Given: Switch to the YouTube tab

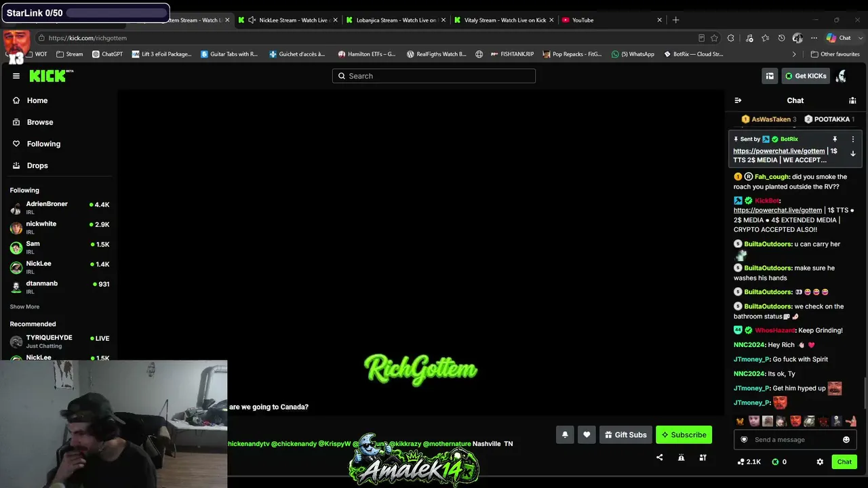Looking at the screenshot, I should point(612,20).
